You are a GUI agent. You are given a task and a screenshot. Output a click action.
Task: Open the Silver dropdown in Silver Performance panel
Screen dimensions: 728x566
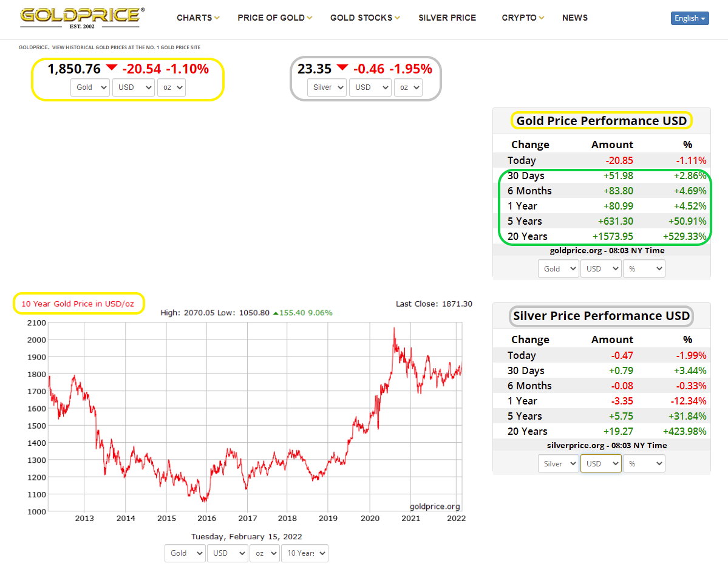click(x=558, y=463)
